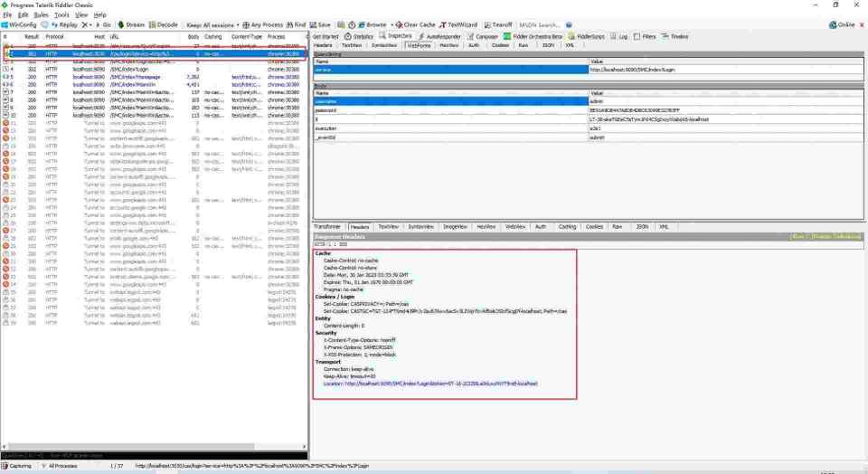Switch to the Timeline tab

(x=675, y=36)
